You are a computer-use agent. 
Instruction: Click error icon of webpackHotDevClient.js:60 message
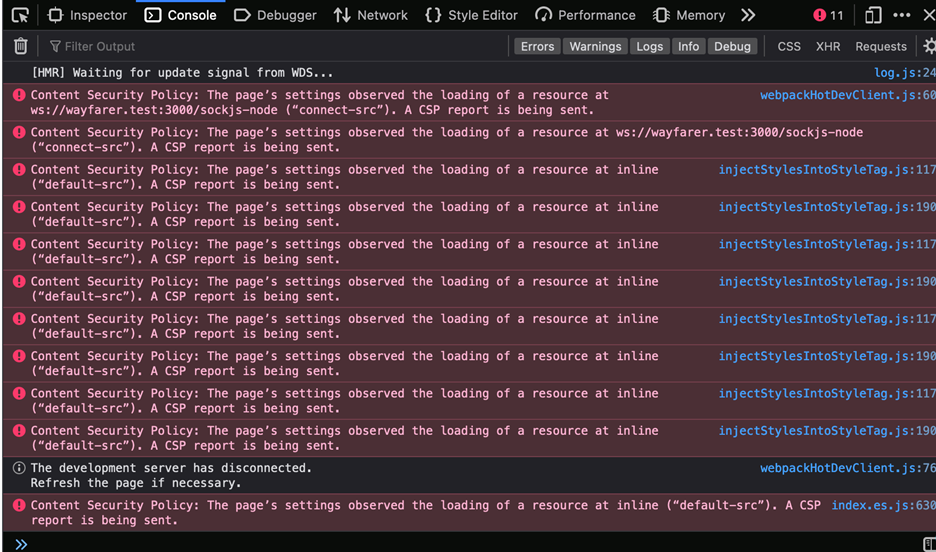[19, 95]
